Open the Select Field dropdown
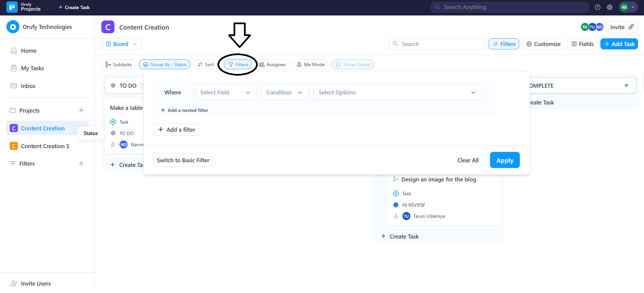The image size is (644, 293). (226, 92)
